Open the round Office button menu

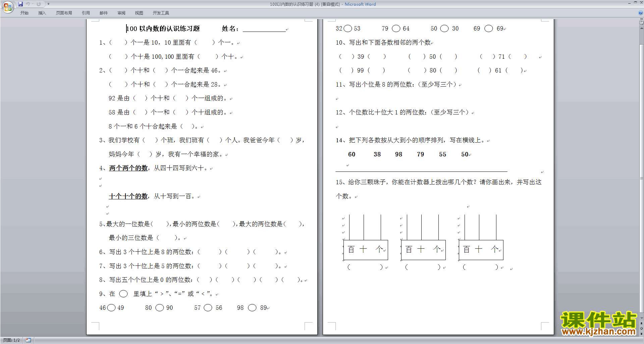pos(7,7)
